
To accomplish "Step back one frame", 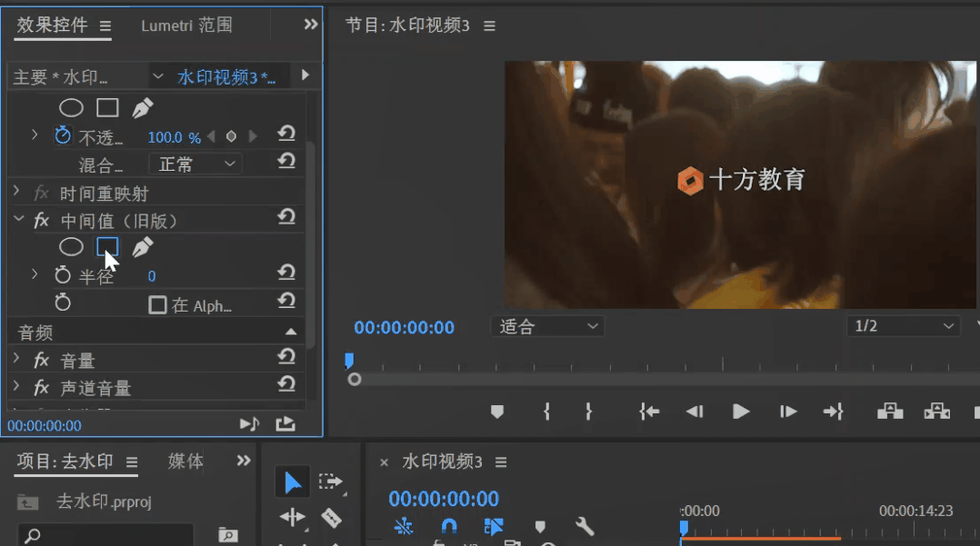I will pos(695,412).
